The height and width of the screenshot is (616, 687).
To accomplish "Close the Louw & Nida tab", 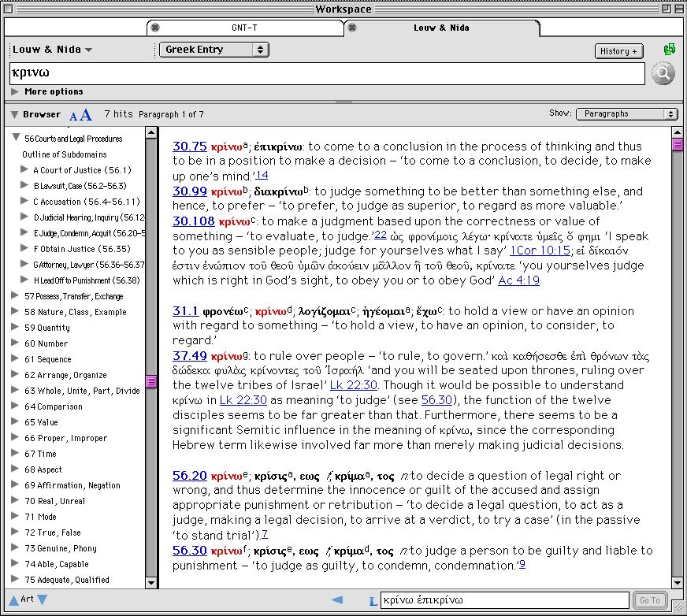I will 352,28.
